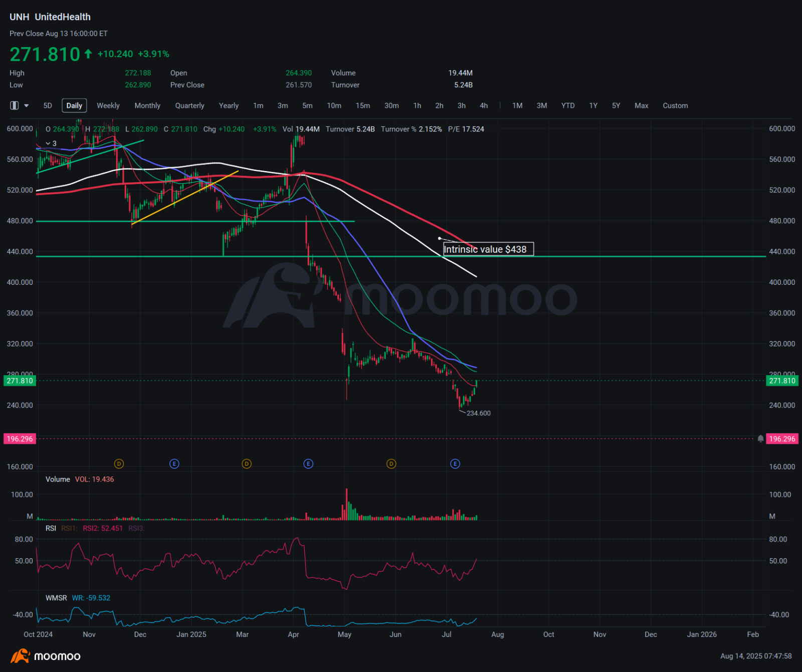802x672 pixels.
Task: Set range to 1Y
Action: (x=593, y=106)
